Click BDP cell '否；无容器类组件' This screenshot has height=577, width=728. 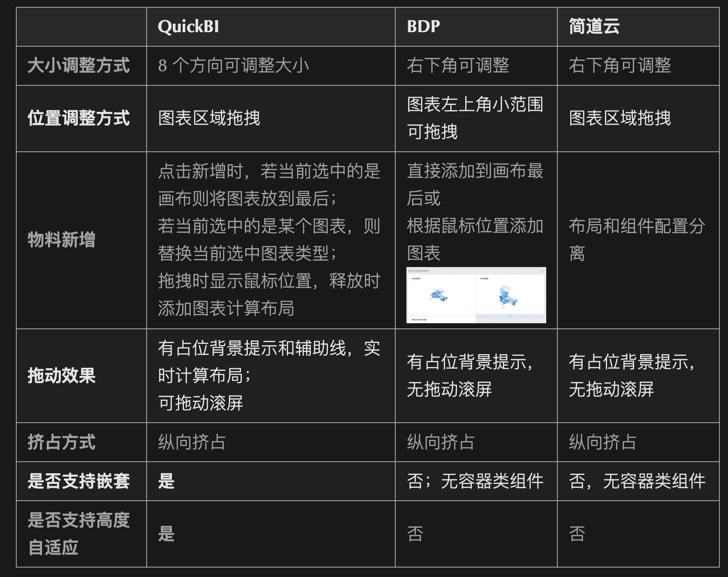click(x=475, y=481)
